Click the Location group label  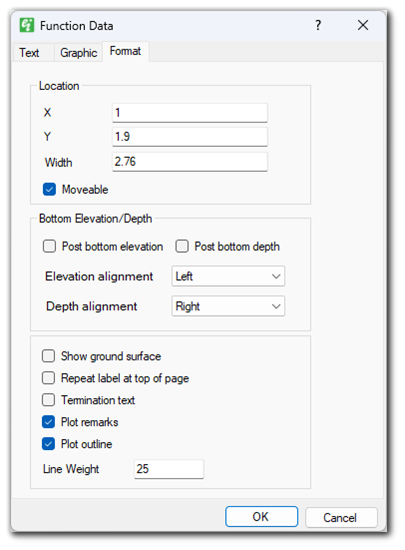[x=59, y=86]
